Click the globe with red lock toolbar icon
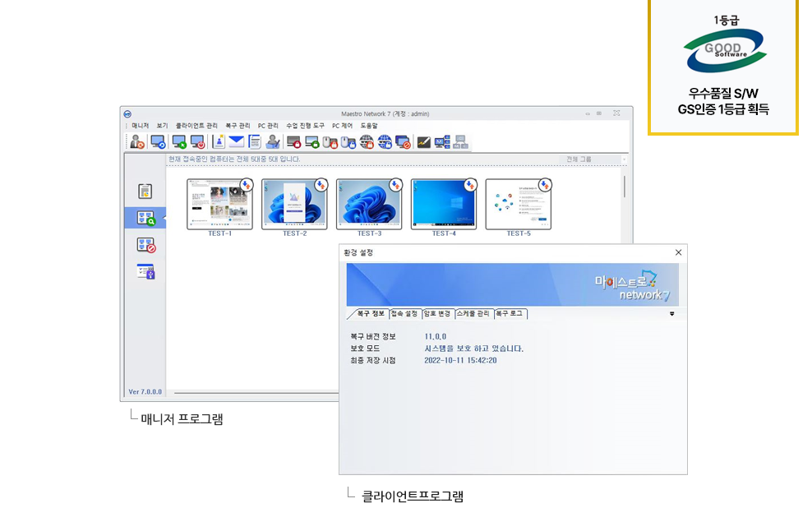This screenshot has height=531, width=812. (x=367, y=141)
